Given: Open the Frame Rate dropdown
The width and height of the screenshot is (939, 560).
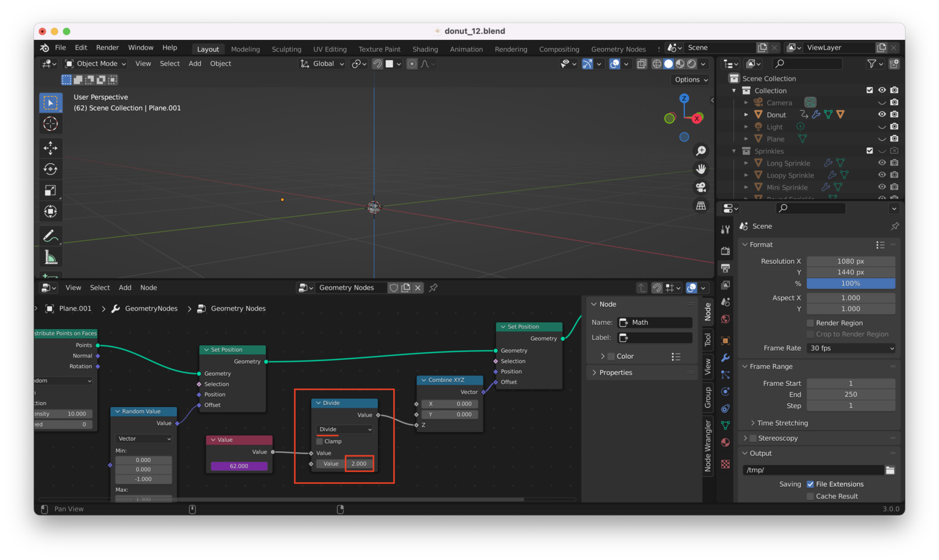Looking at the screenshot, I should (x=851, y=348).
